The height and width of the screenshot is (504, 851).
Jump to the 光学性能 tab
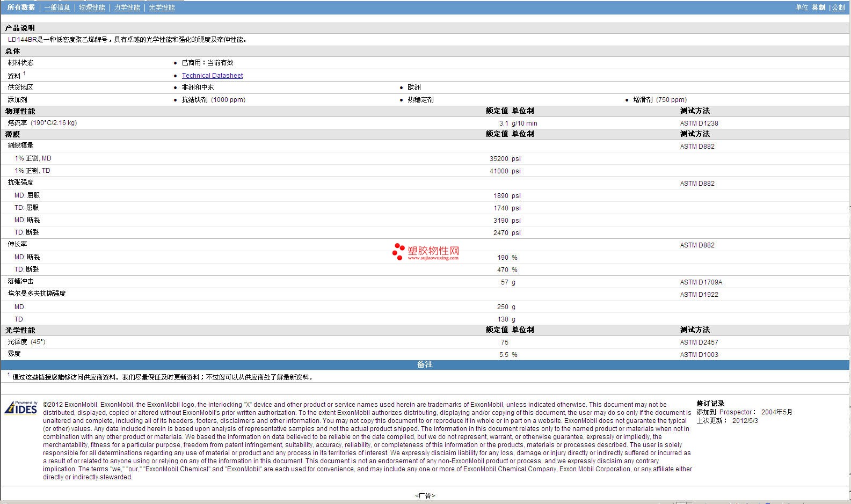162,8
